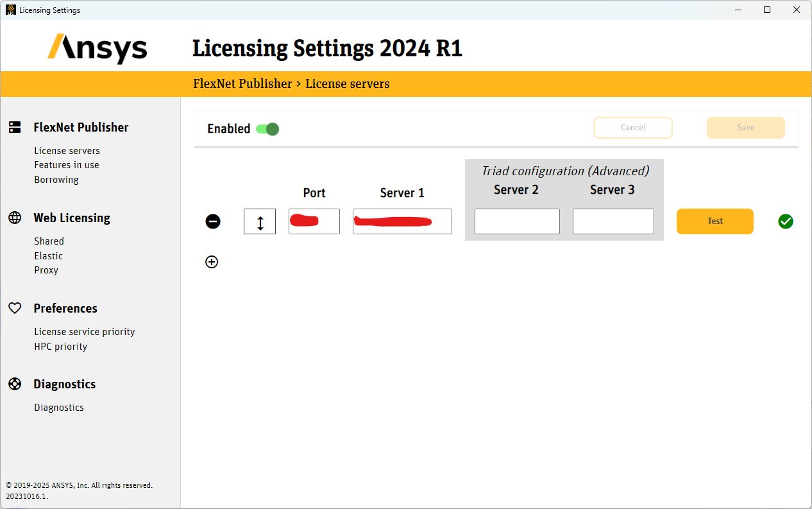
Task: Toggle the Enabled switch off
Action: (267, 129)
